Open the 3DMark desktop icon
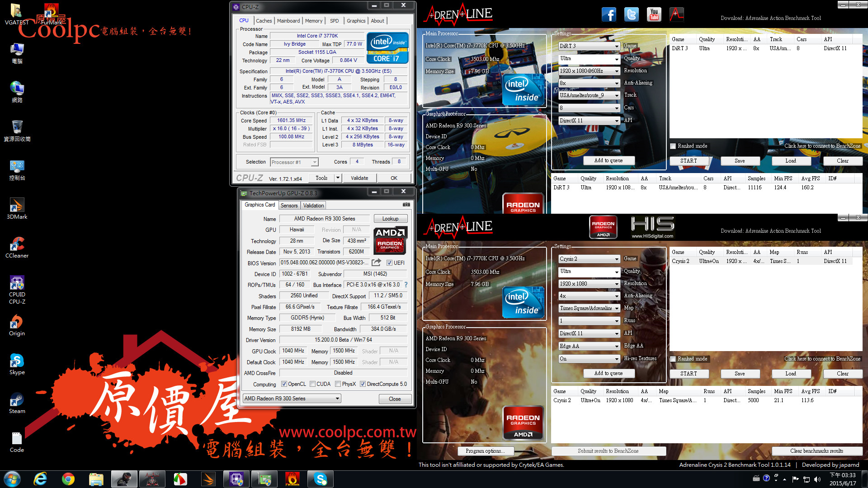The height and width of the screenshot is (488, 868). click(x=17, y=209)
